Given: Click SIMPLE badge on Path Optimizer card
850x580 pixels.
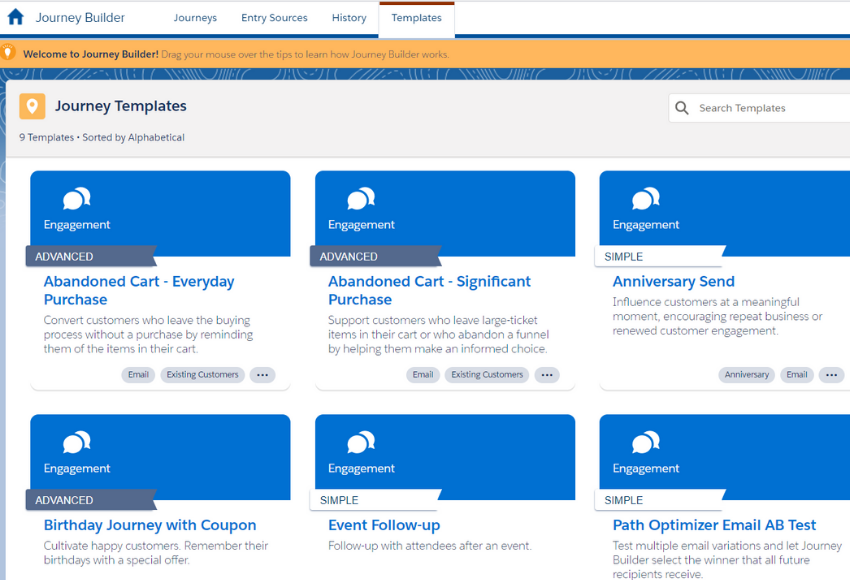Looking at the screenshot, I should (660, 500).
